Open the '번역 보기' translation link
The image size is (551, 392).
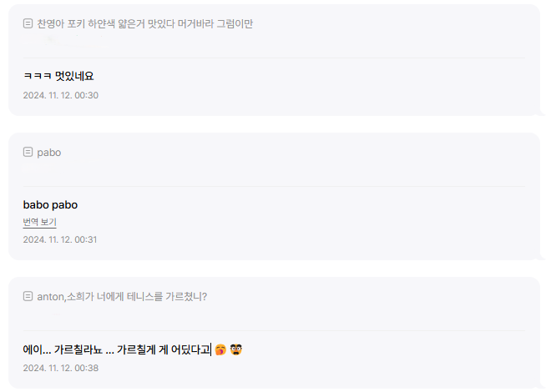coord(39,222)
